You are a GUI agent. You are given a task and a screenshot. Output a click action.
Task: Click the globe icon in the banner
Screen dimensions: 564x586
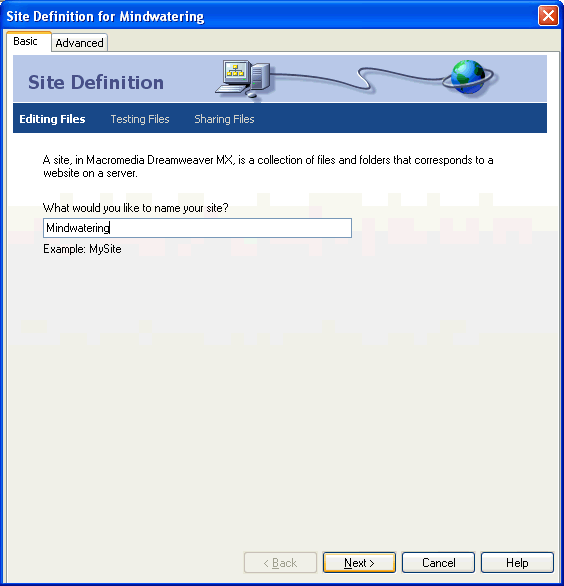pyautogui.click(x=469, y=77)
